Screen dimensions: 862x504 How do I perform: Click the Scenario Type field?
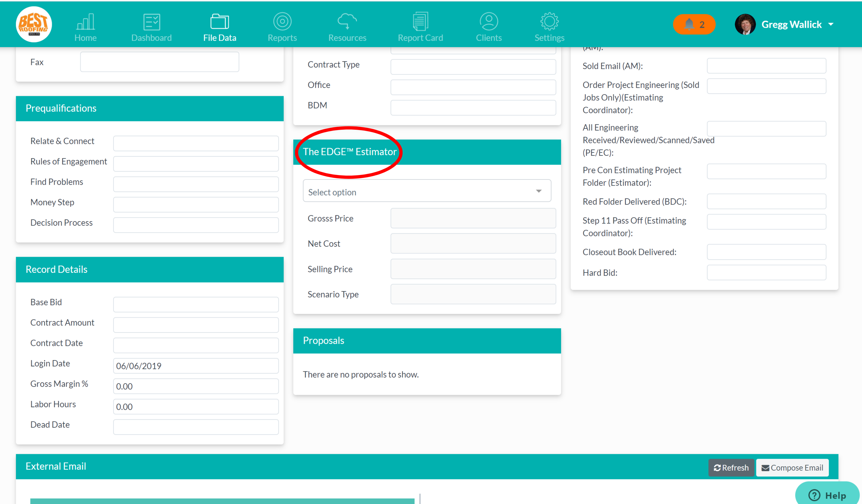473,294
